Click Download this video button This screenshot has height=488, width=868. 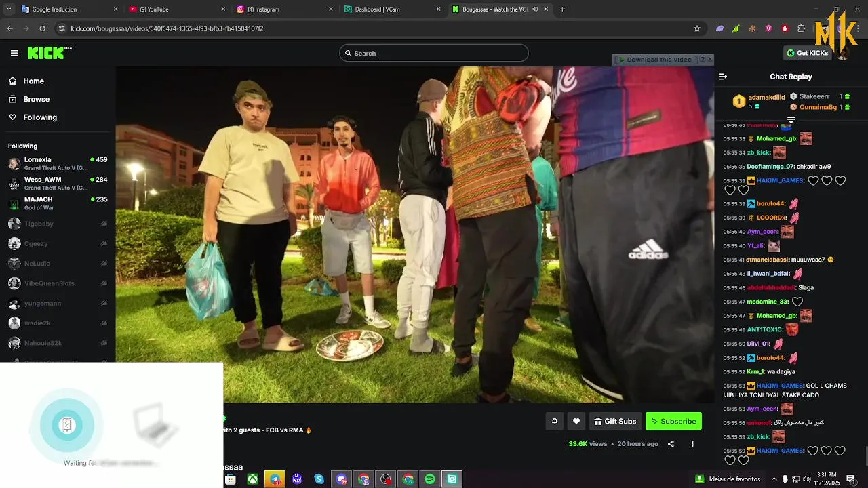655,60
